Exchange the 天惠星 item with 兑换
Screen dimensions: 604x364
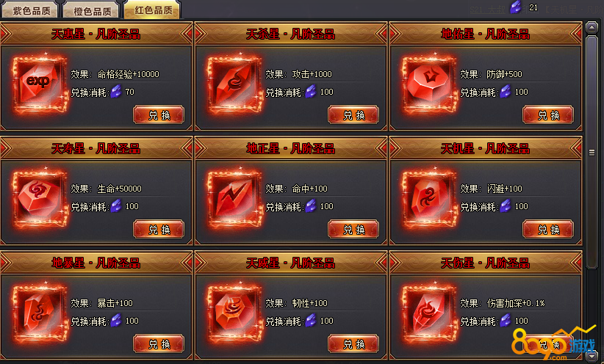(x=159, y=114)
